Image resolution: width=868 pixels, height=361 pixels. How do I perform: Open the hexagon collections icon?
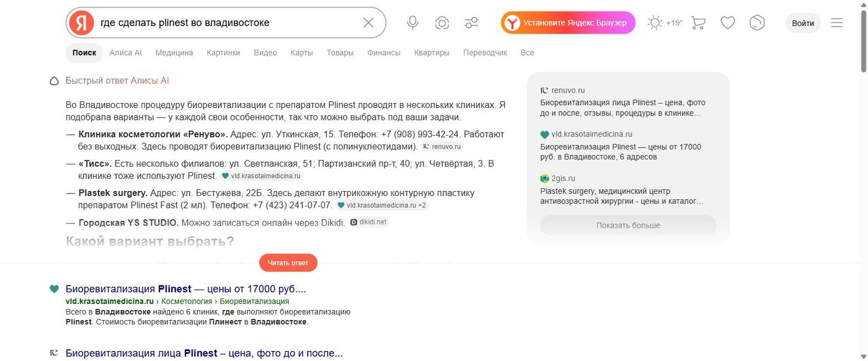757,23
